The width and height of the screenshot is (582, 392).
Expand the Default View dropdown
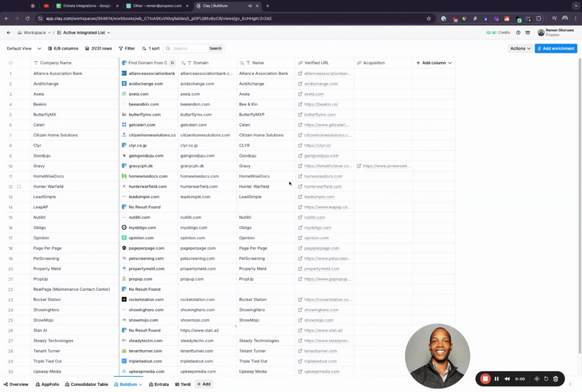[x=23, y=49]
